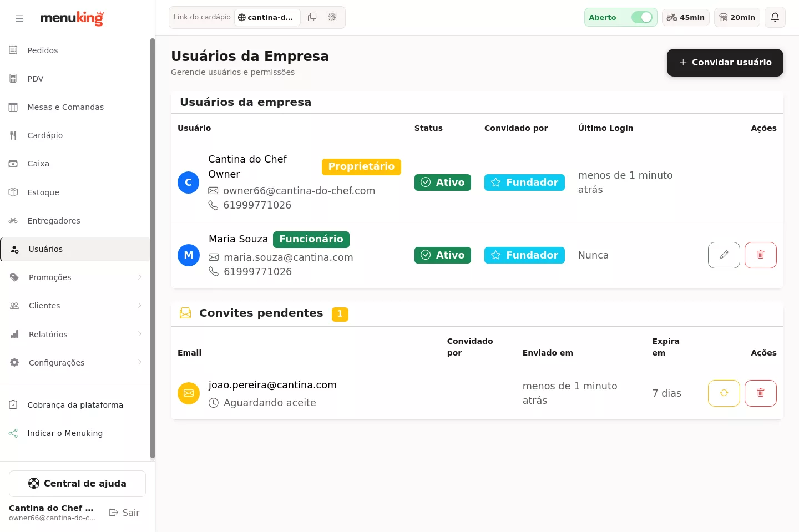Image resolution: width=799 pixels, height=532 pixels.
Task: Go to the PDV menu item
Action: (x=75, y=79)
